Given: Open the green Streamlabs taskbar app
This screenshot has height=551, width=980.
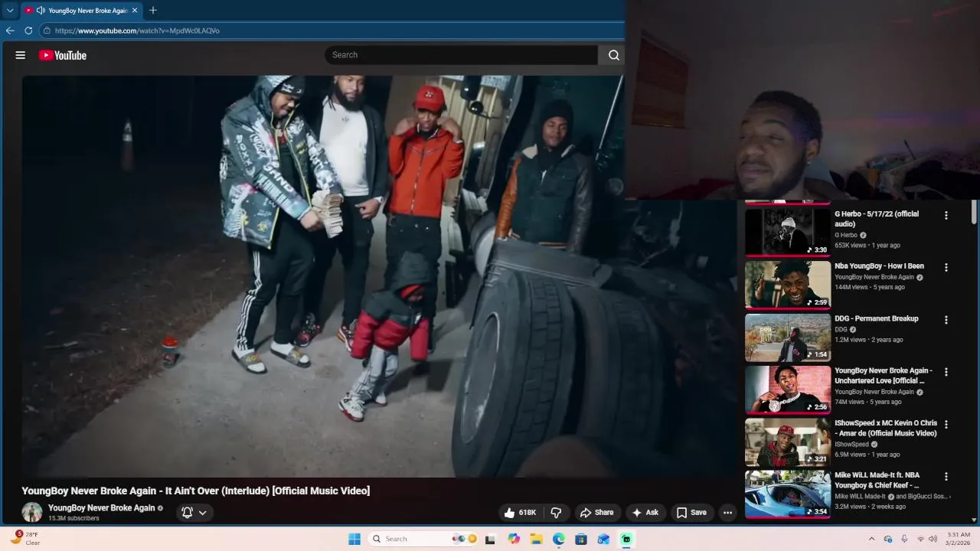Looking at the screenshot, I should point(626,539).
